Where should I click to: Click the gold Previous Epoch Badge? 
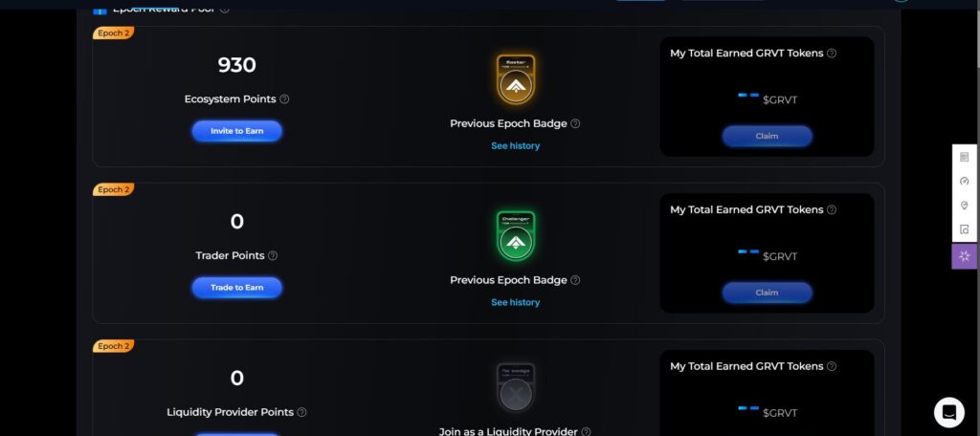516,80
